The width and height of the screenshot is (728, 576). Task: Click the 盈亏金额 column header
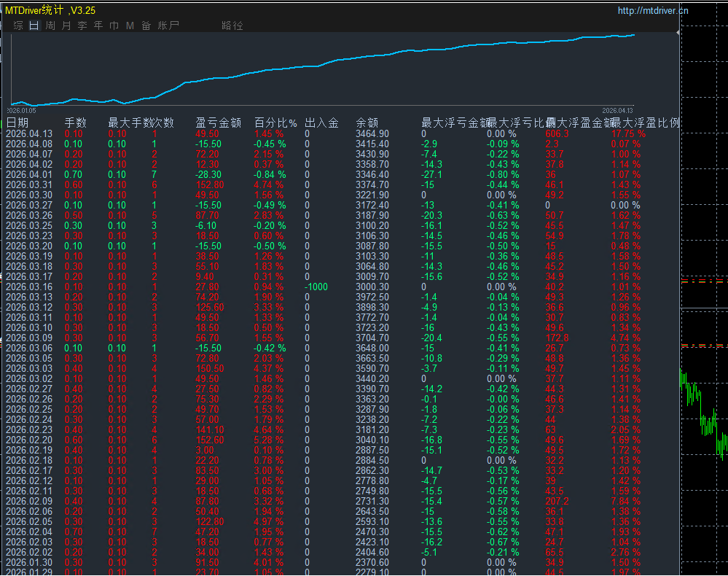218,122
